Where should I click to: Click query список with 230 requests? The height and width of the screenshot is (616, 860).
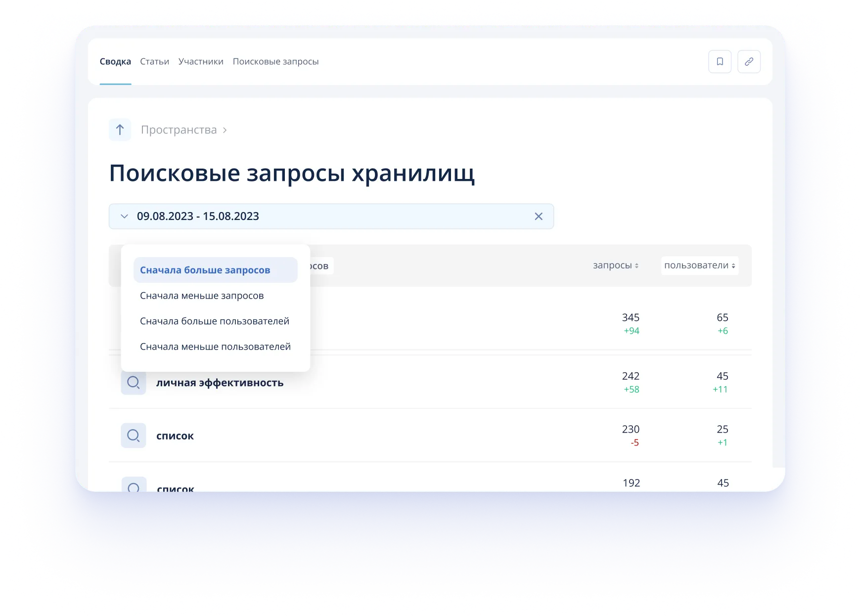coord(175,436)
